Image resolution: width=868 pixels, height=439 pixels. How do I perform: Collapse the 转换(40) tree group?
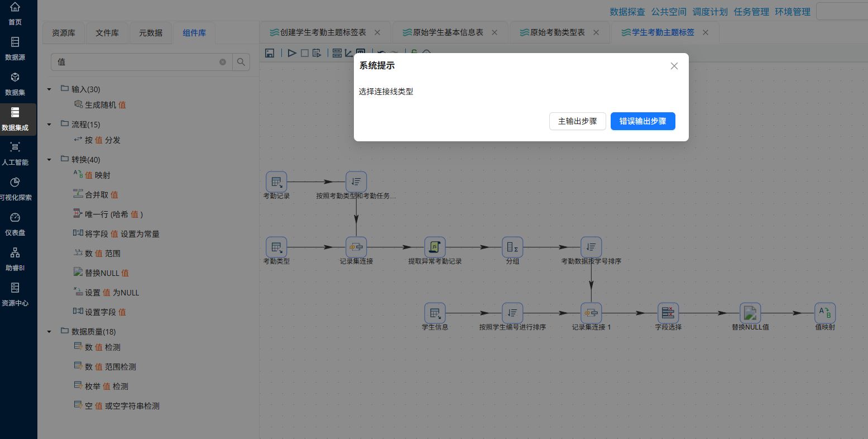pos(49,160)
